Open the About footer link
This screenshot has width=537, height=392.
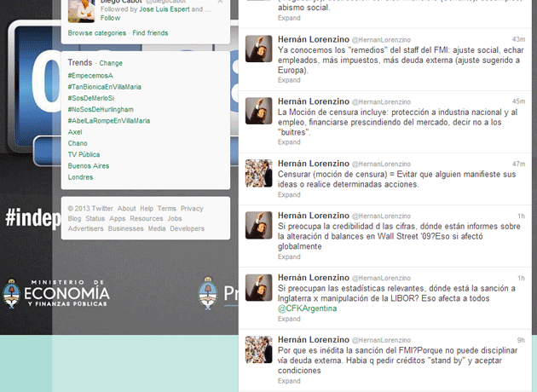click(x=127, y=209)
